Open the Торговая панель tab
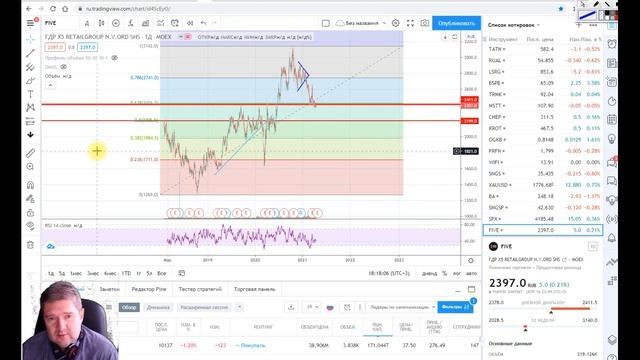This screenshot has height=360, width=640. [x=255, y=289]
